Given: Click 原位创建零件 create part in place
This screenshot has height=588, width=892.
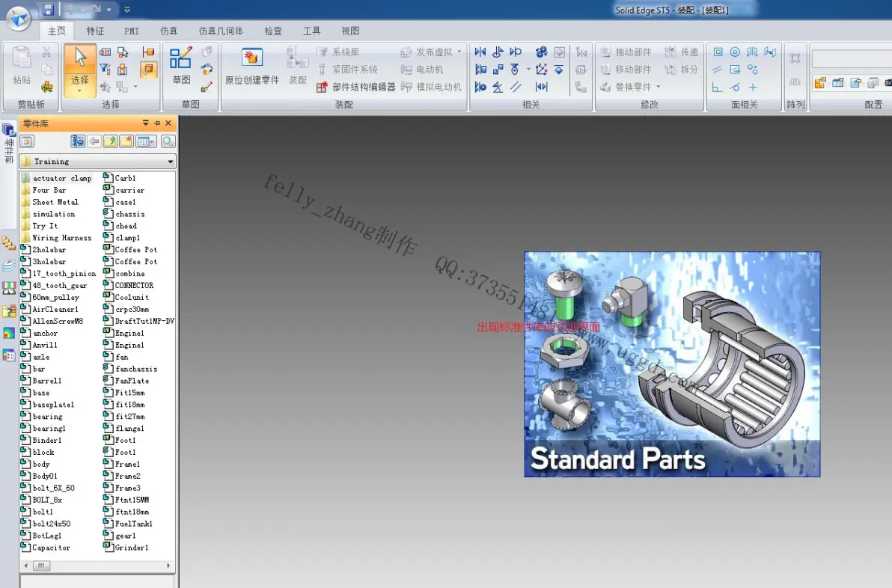Looking at the screenshot, I should 252,65.
